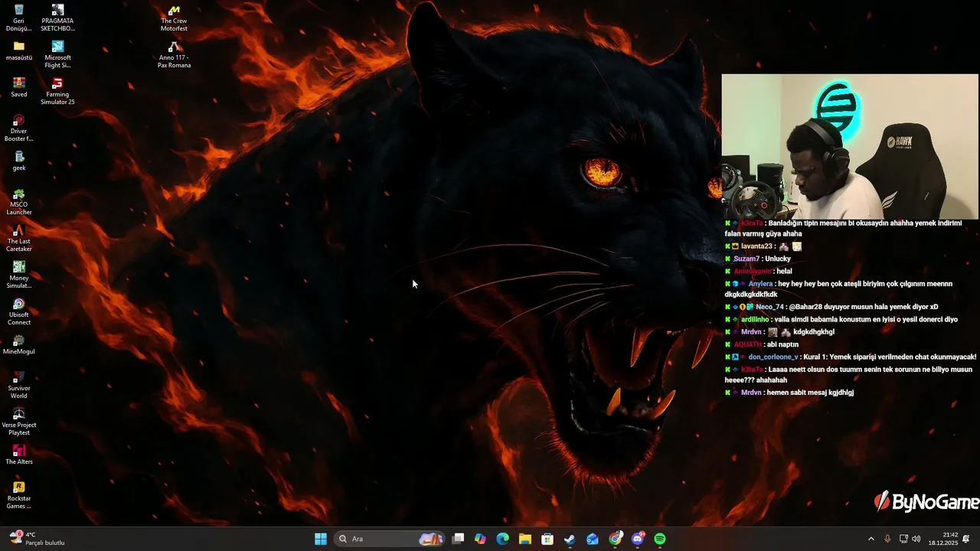This screenshot has width=980, height=551.
Task: Select the Survivor World desktop icon
Action: [19, 385]
